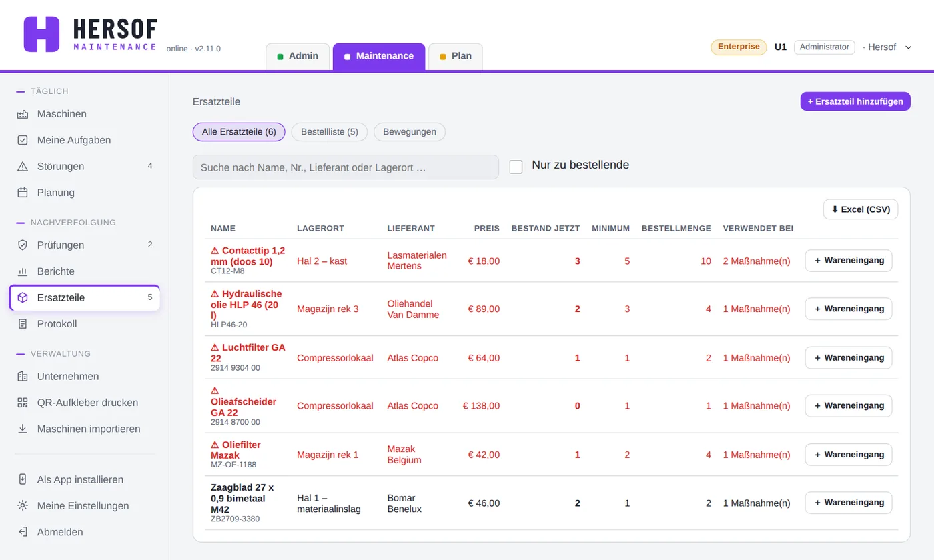
Task: Click the Maschinen importieren download icon
Action: tap(23, 429)
